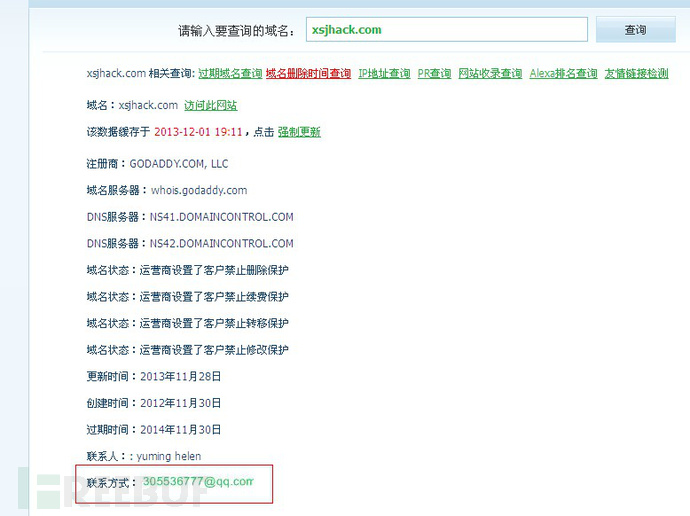The height and width of the screenshot is (516, 690).
Task: Open the 友情链接检测 link
Action: coord(636,73)
